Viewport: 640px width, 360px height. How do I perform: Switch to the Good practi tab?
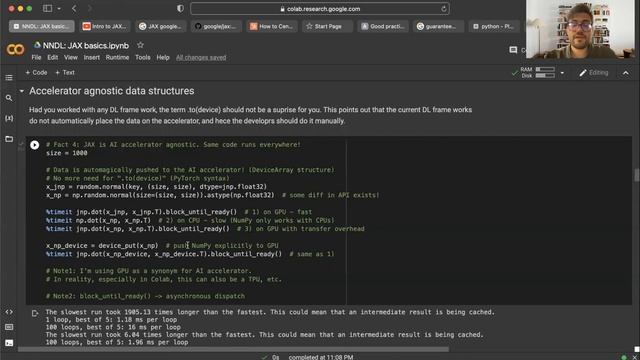pyautogui.click(x=383, y=26)
